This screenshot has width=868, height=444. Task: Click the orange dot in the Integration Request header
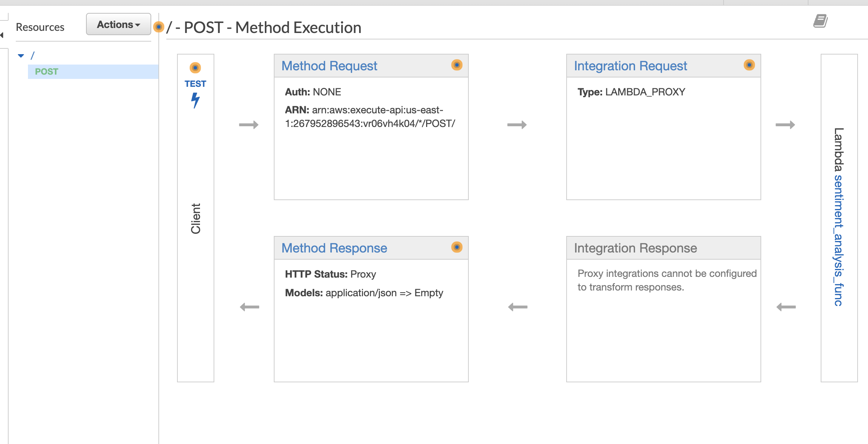tap(749, 65)
